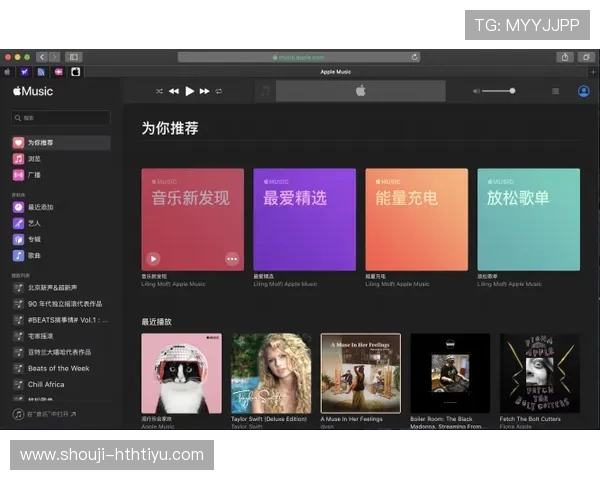Open the cat disco helmet playlist cover
The height and width of the screenshot is (480, 600).
click(x=181, y=373)
